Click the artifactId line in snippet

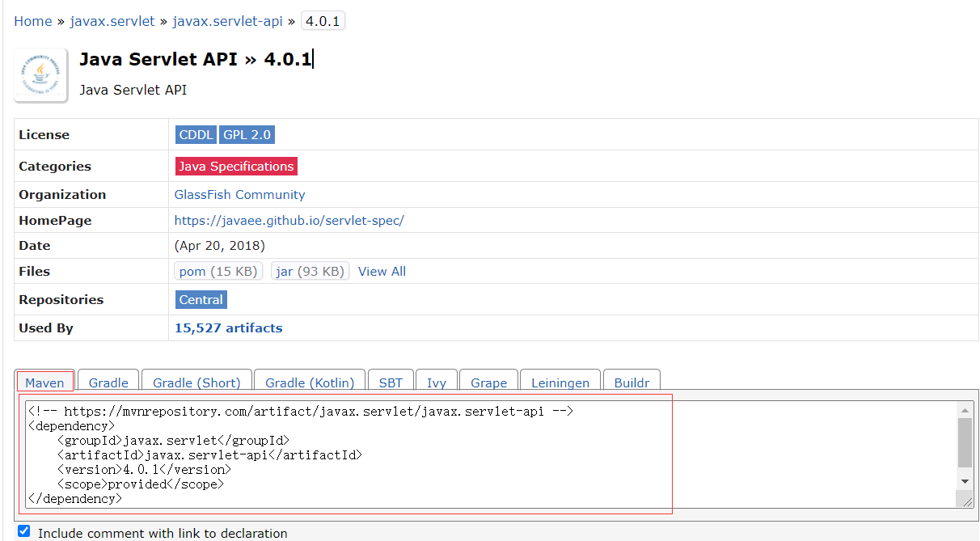[209, 454]
